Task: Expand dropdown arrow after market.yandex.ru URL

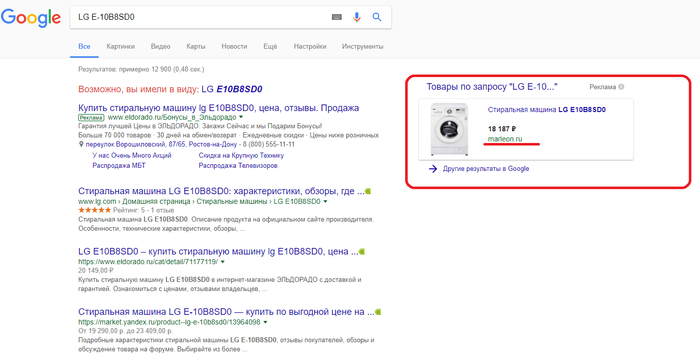Action: (265, 322)
